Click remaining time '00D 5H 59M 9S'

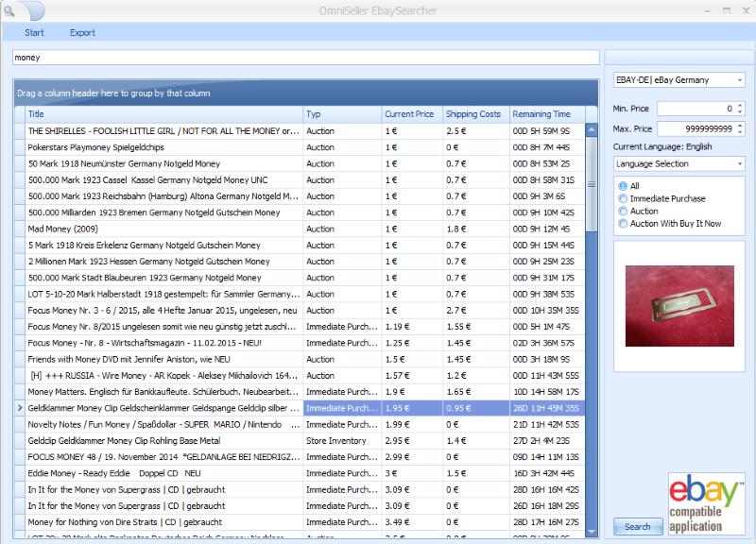coord(547,131)
